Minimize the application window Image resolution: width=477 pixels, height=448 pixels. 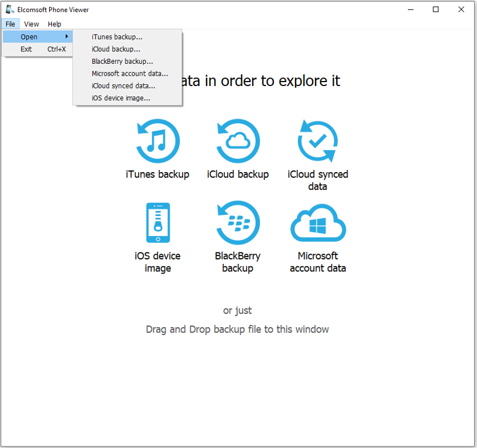click(410, 9)
